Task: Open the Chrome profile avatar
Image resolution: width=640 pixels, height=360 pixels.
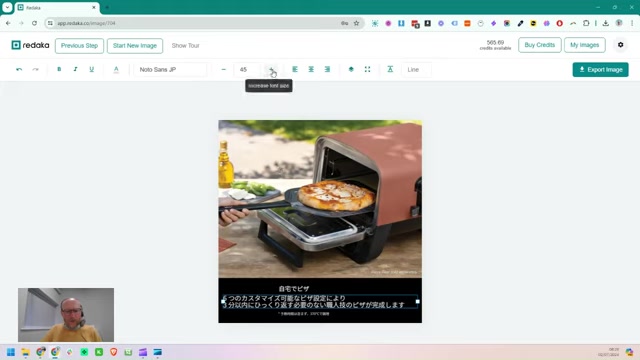Action: pyautogui.click(x=619, y=23)
